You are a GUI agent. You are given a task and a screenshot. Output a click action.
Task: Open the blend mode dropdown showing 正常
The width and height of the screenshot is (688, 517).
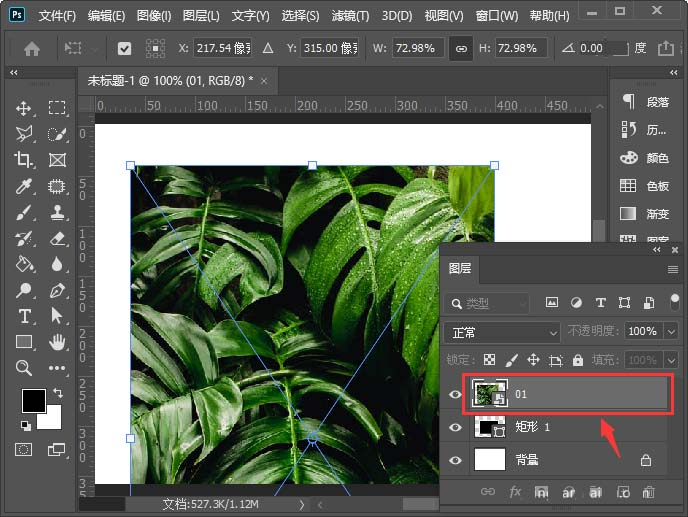(x=503, y=331)
